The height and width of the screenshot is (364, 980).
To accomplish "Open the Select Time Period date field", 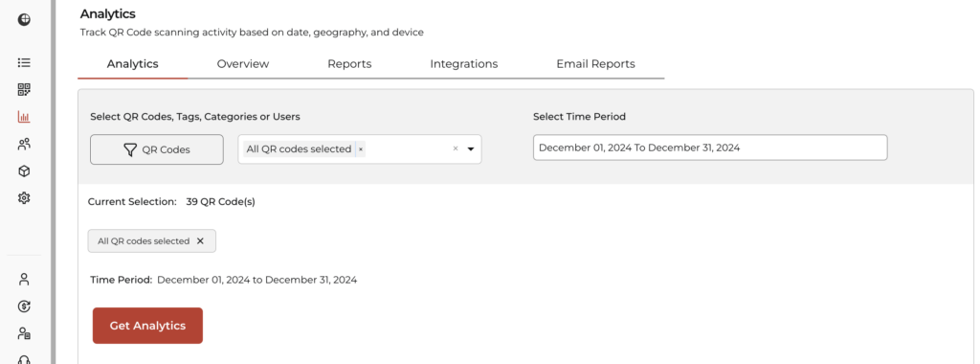I will pos(710,148).
